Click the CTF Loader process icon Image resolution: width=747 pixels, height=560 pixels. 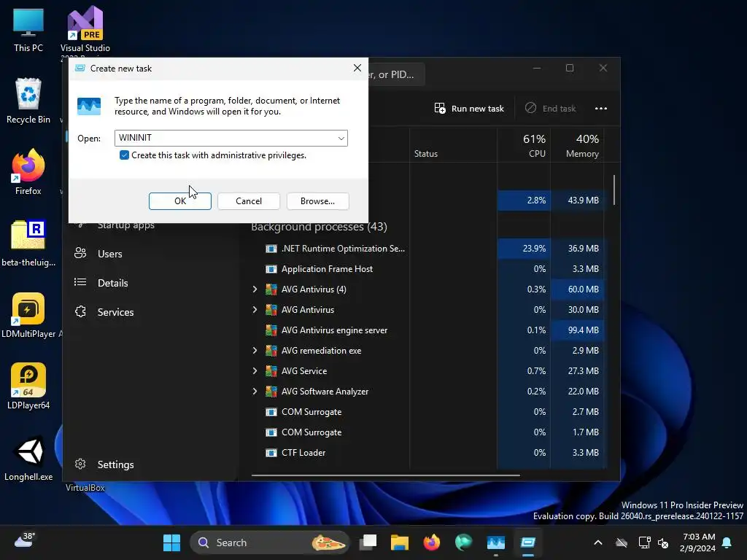pos(271,453)
